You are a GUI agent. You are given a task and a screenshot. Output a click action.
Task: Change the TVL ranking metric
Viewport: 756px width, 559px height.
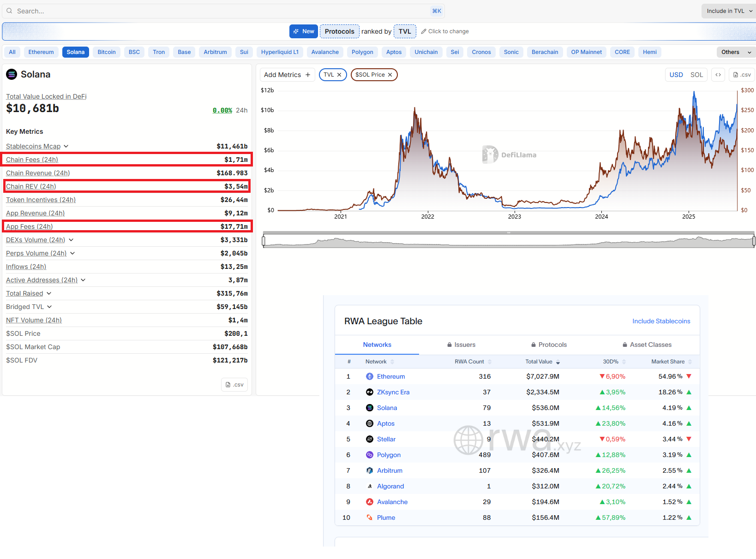405,31
